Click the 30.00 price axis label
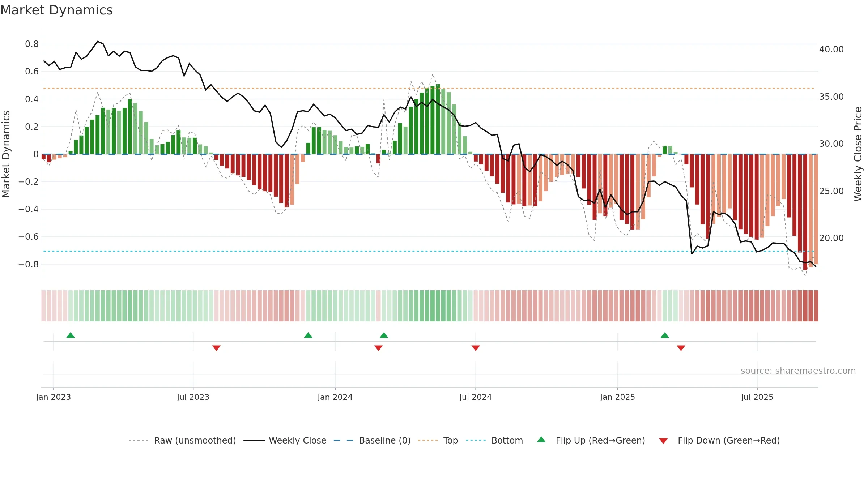Viewport: 868px width, 488px height. (x=831, y=144)
